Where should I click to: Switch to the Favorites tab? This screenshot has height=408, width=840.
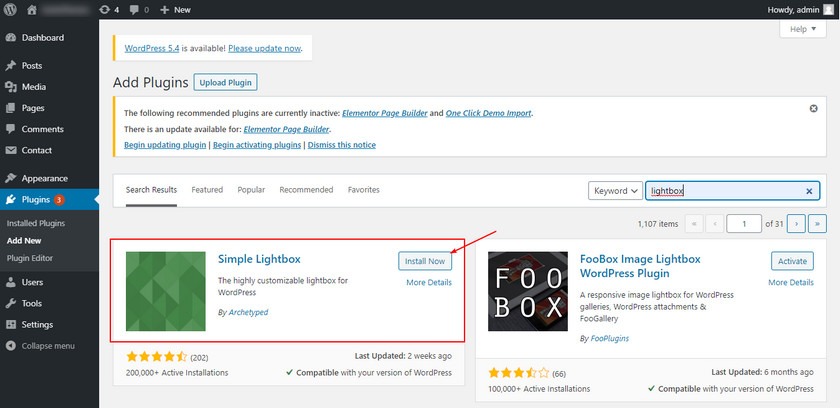[x=363, y=190]
